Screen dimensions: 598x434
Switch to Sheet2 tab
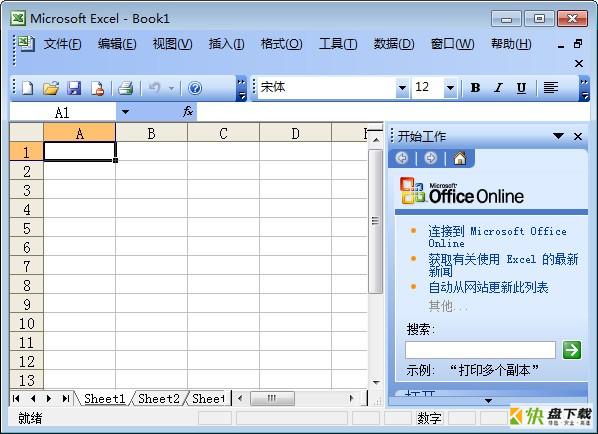click(159, 399)
